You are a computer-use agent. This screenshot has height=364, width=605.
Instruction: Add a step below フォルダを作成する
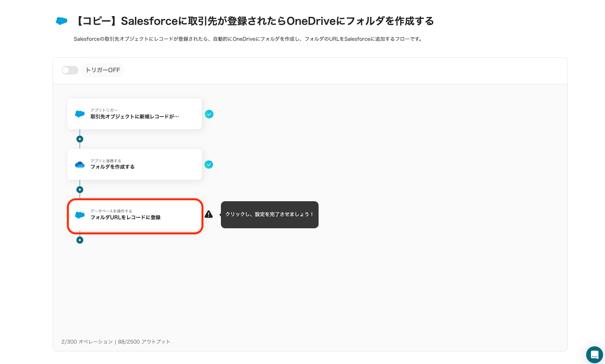(80, 190)
